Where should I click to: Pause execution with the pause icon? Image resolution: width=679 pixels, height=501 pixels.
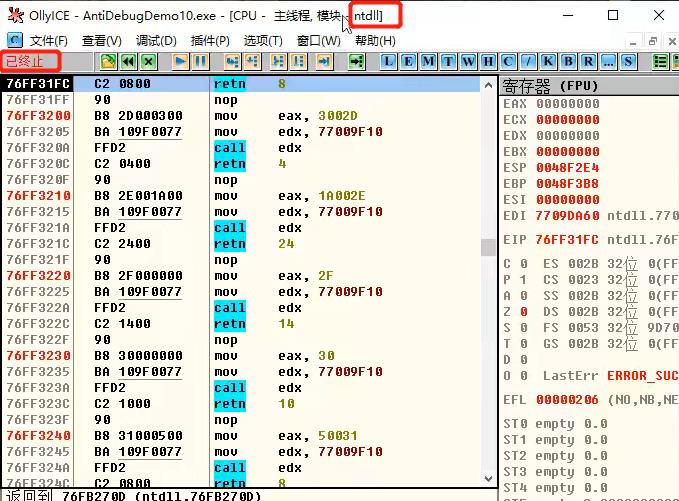201,61
